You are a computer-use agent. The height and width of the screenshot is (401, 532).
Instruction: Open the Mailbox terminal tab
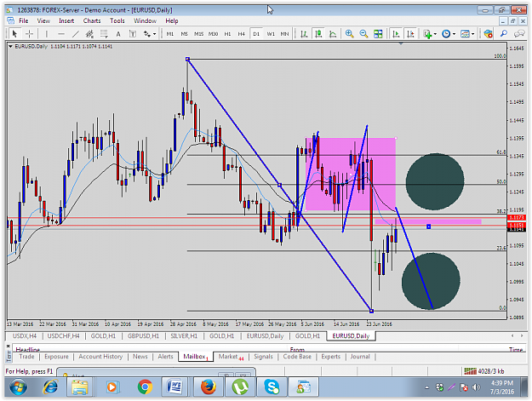coord(196,357)
